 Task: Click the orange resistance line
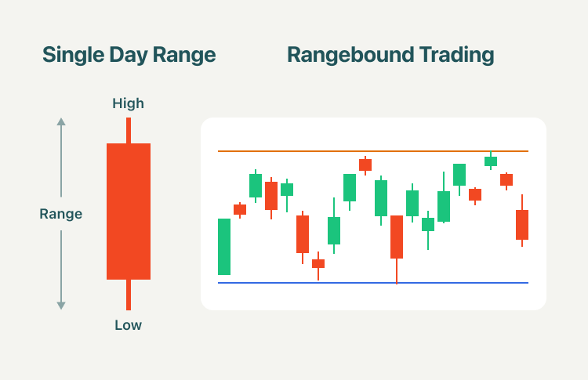click(373, 151)
